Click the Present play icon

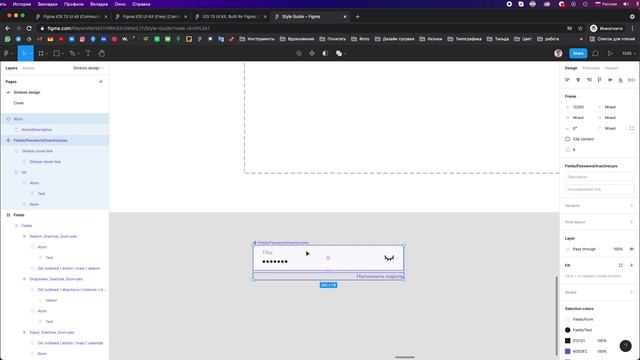click(610, 53)
